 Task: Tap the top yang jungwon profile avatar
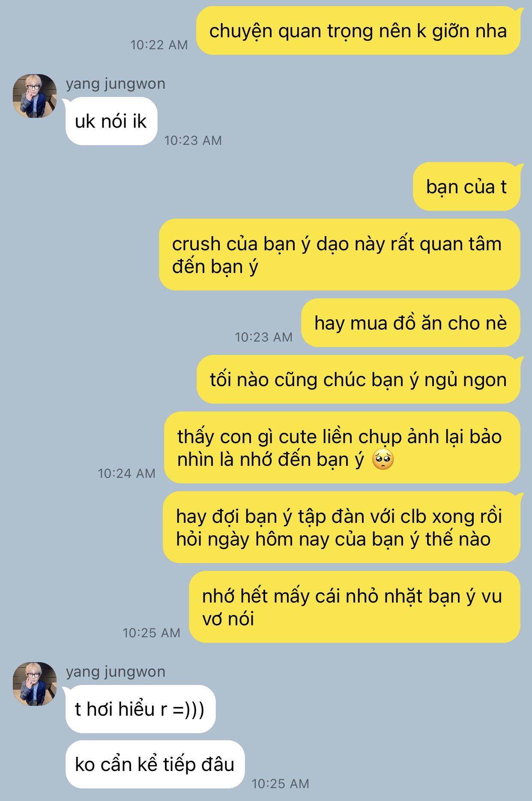coord(35,96)
